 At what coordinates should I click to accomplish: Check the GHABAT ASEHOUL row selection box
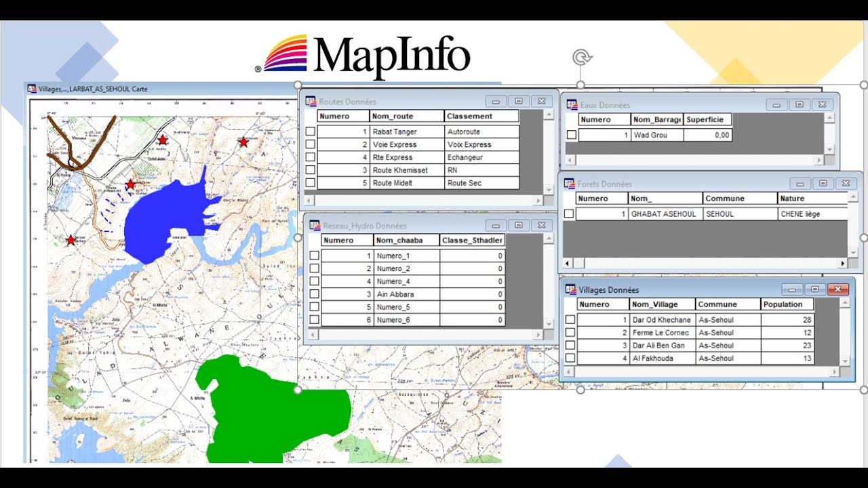pyautogui.click(x=569, y=213)
